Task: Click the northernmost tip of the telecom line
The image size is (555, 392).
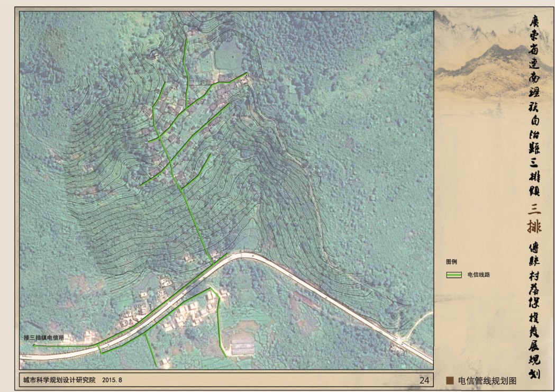Action: 187,35
